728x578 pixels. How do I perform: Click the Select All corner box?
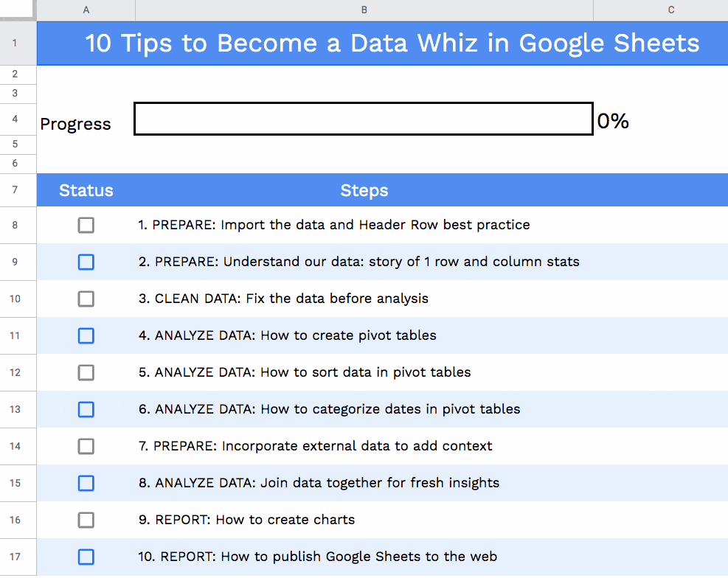tap(17, 10)
